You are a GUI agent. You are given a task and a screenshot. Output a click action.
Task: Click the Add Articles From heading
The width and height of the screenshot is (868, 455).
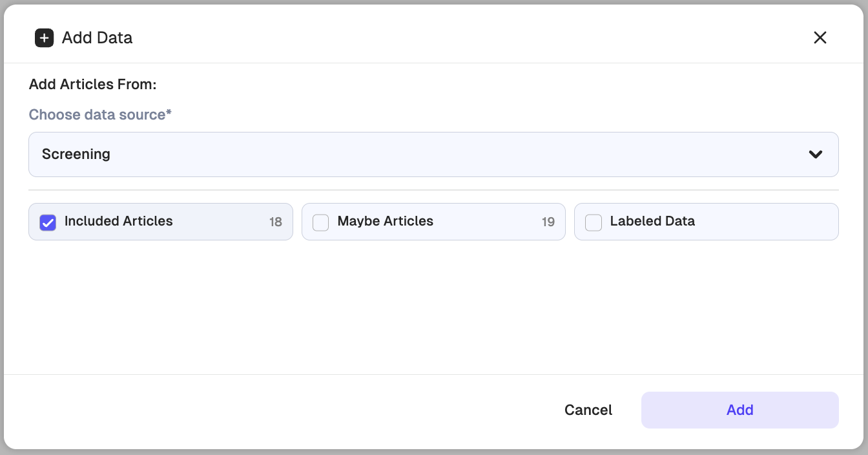click(x=93, y=85)
